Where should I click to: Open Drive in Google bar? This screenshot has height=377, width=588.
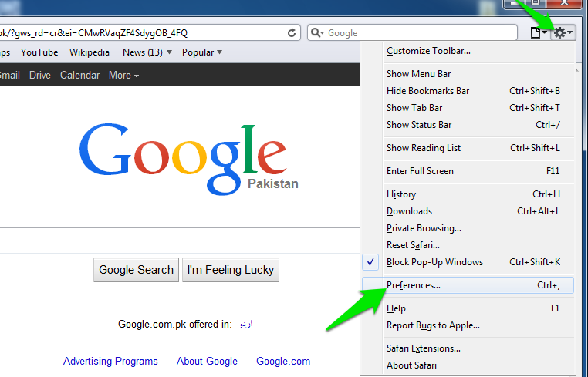coord(40,75)
